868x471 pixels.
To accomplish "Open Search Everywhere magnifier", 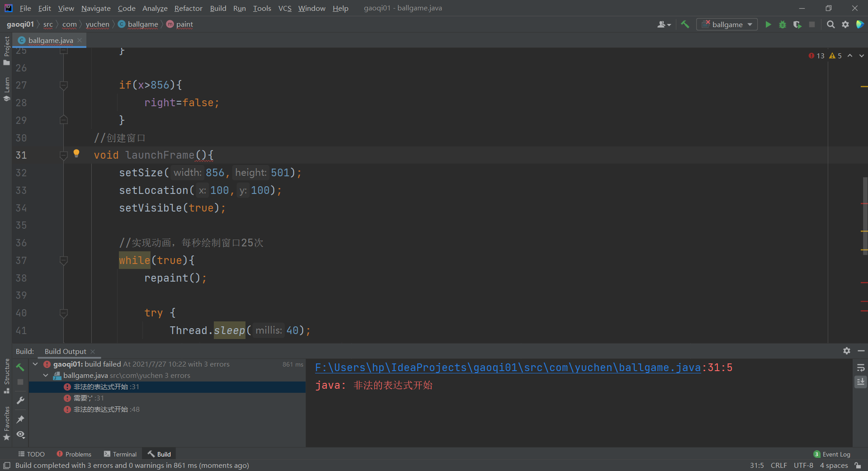I will (830, 24).
